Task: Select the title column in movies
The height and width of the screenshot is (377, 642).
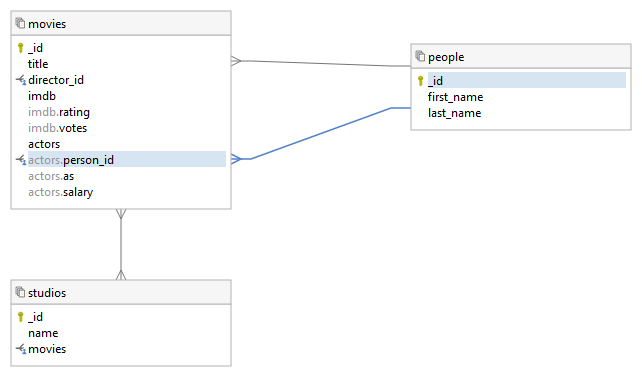Action: tap(38, 64)
